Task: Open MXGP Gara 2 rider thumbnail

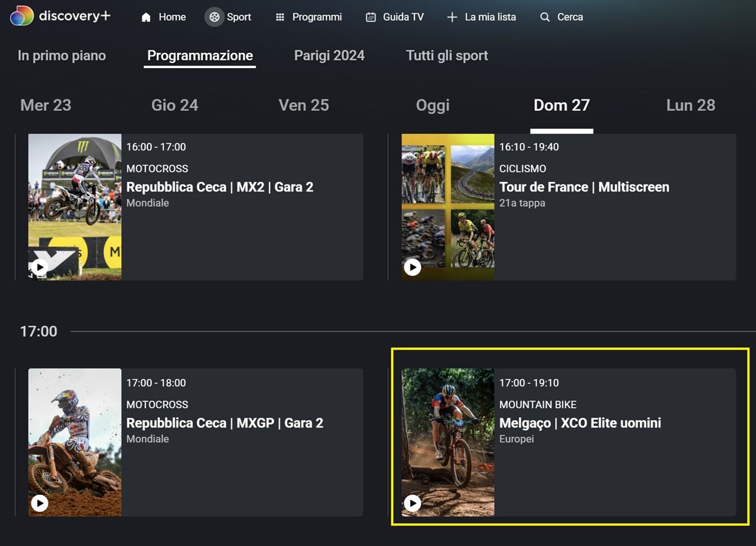Action: [x=75, y=443]
